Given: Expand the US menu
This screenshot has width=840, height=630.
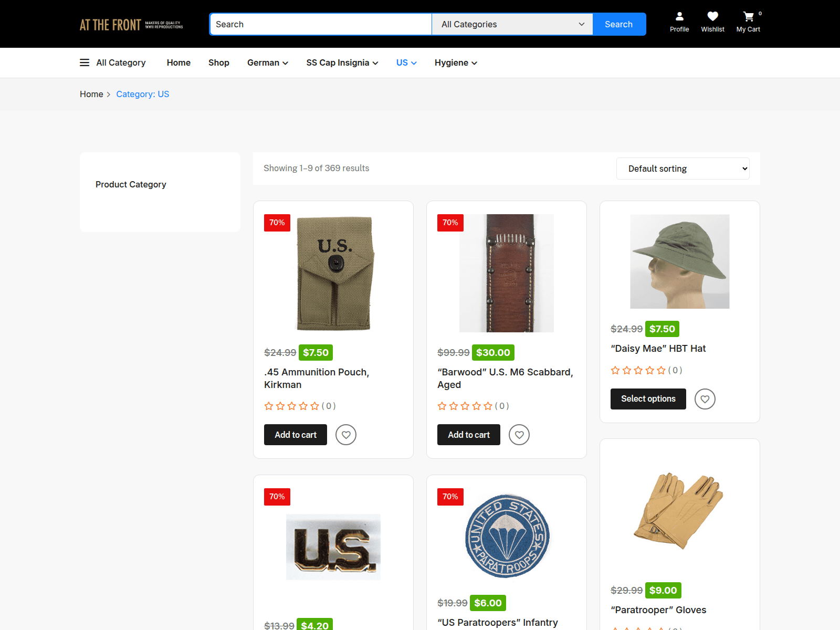Looking at the screenshot, I should click(x=406, y=62).
